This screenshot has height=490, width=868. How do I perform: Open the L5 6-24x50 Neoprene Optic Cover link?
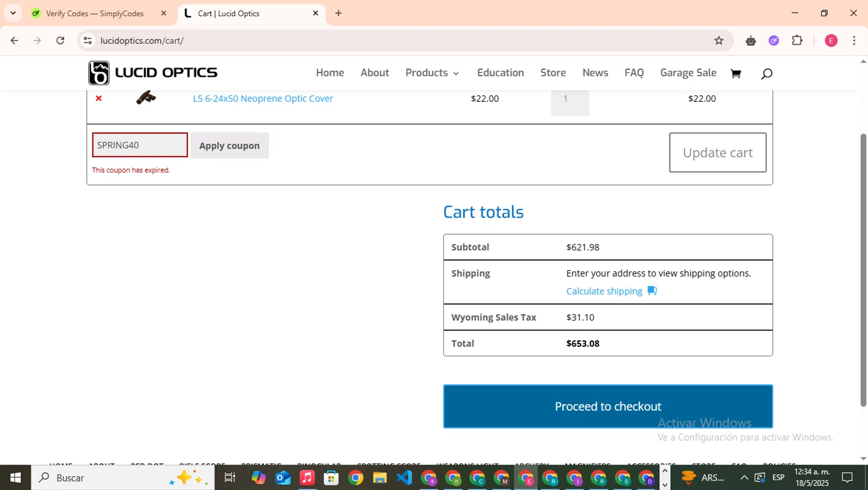pyautogui.click(x=263, y=98)
